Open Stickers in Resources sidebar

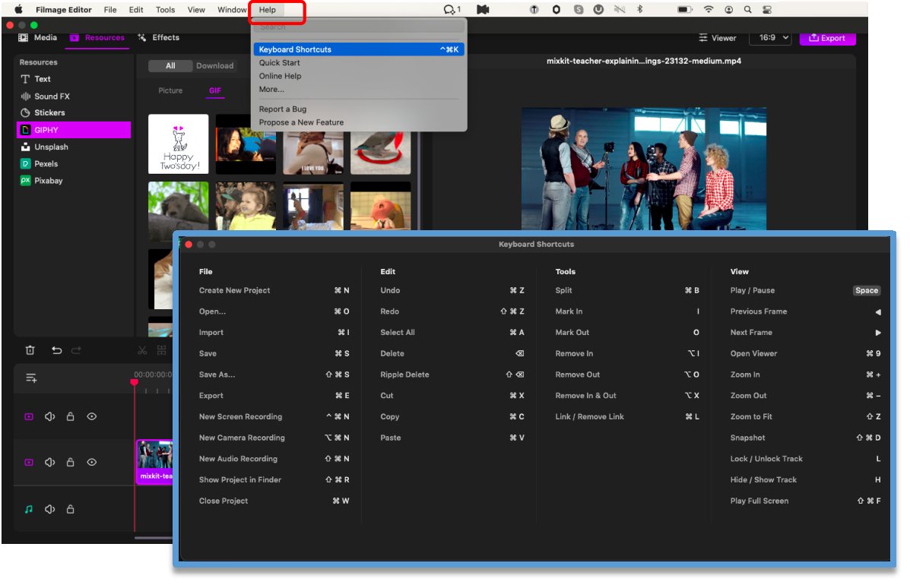[x=49, y=112]
